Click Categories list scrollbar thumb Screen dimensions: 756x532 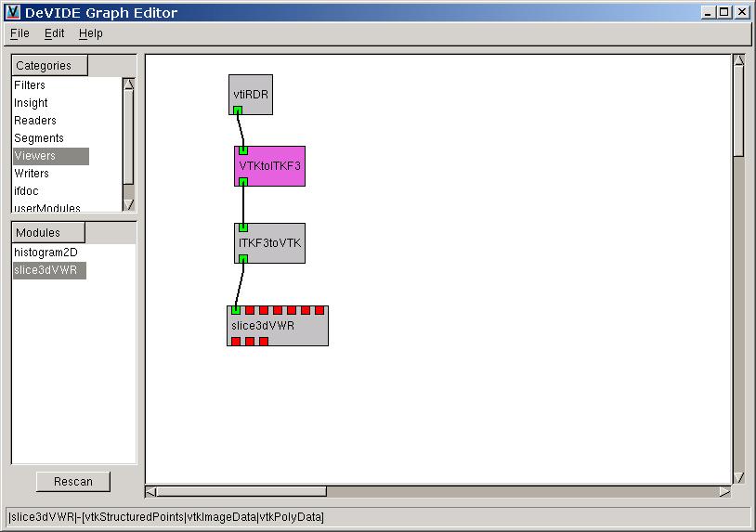coord(128,136)
